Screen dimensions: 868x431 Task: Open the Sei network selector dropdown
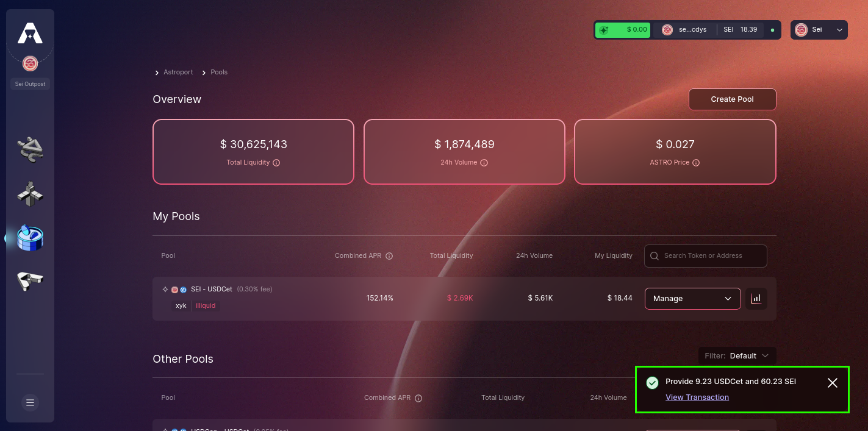coord(819,30)
